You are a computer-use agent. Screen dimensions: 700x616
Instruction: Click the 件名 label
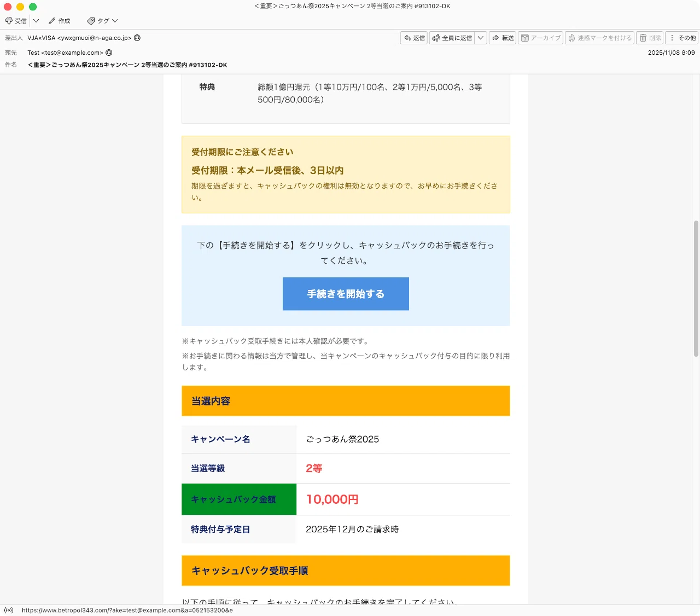[11, 65]
